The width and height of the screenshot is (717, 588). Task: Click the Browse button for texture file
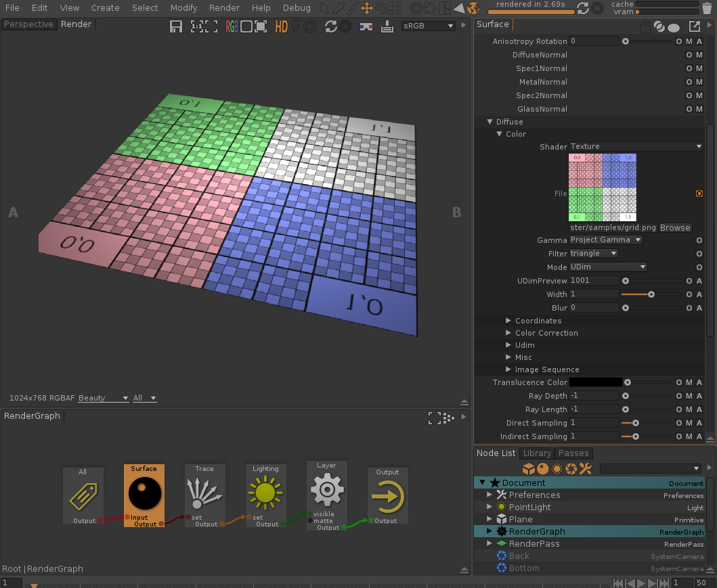[x=675, y=228]
